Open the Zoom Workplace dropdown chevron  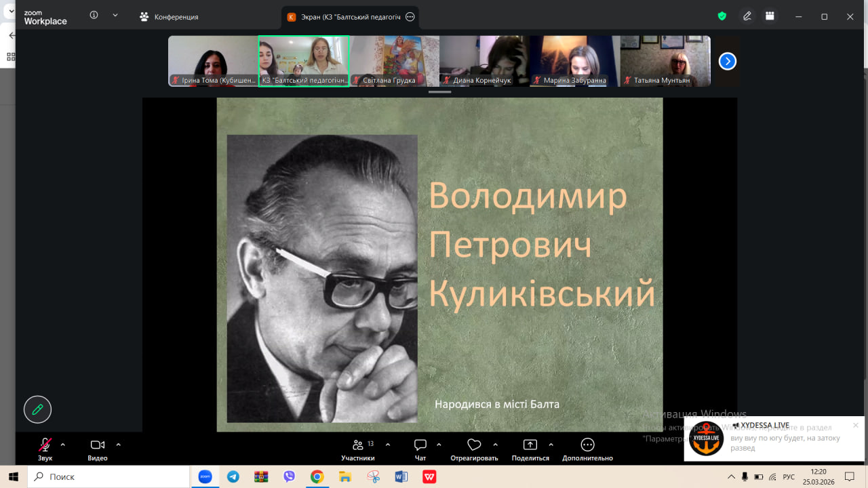pos(115,16)
